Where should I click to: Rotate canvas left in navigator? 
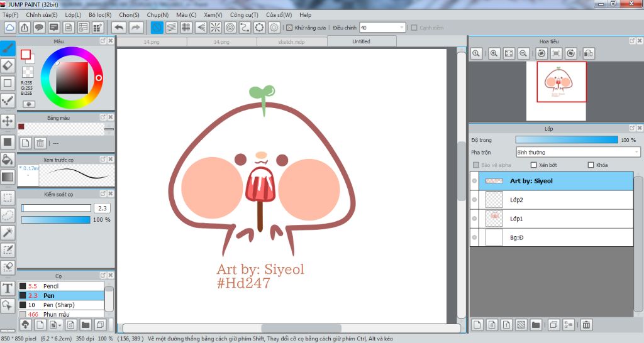tap(541, 53)
